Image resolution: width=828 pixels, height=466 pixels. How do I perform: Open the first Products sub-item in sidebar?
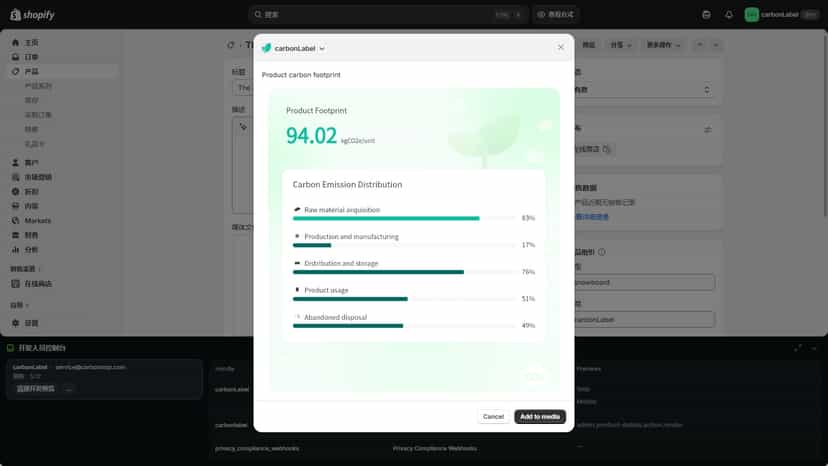pyautogui.click(x=38, y=86)
